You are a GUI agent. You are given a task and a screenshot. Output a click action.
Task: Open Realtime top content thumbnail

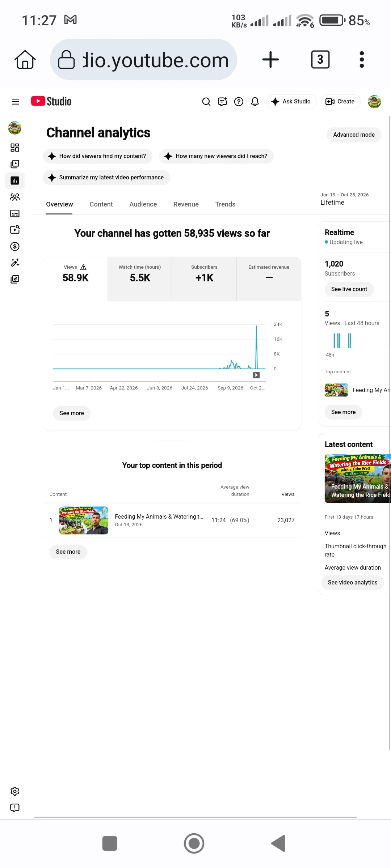point(336,390)
